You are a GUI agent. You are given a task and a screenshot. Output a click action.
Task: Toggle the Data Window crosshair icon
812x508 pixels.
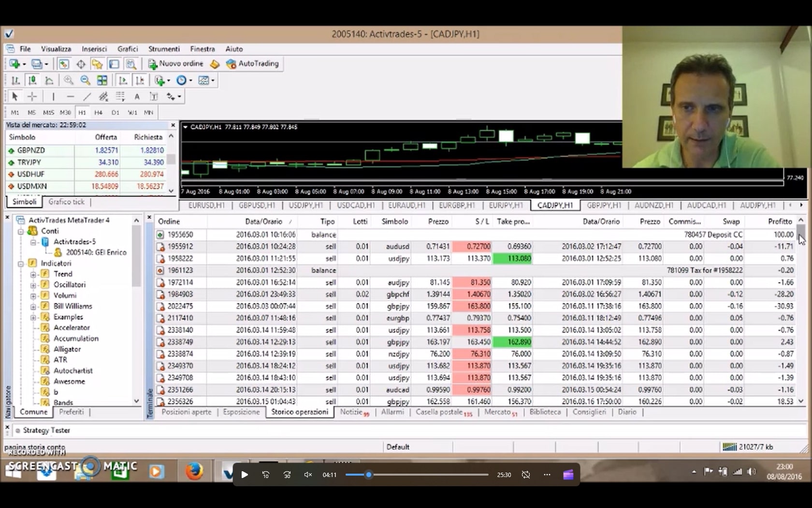point(81,64)
